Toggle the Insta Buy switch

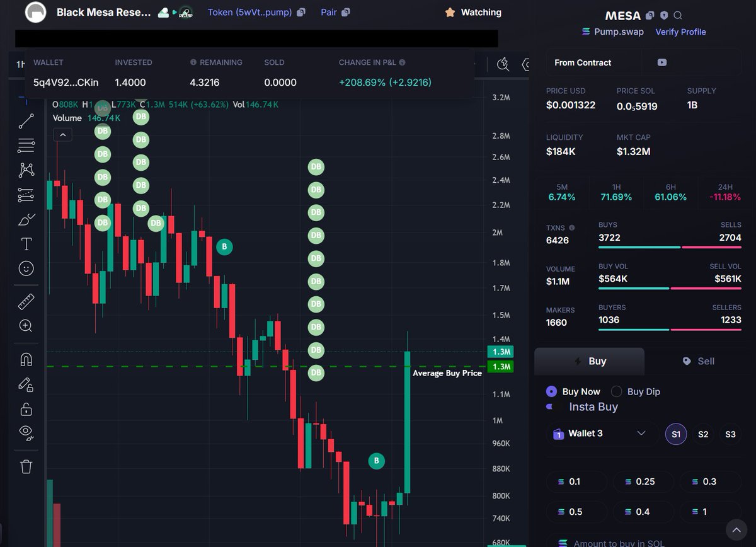(551, 406)
